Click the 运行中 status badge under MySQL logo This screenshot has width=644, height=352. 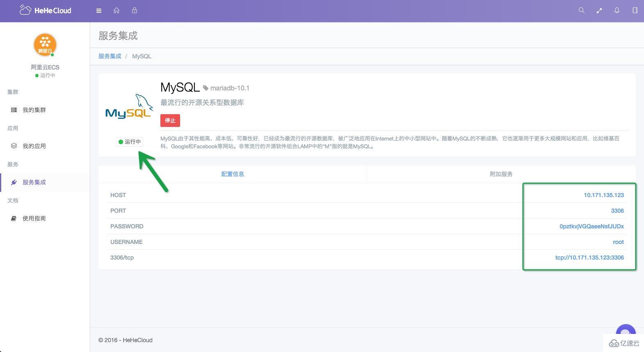[130, 142]
